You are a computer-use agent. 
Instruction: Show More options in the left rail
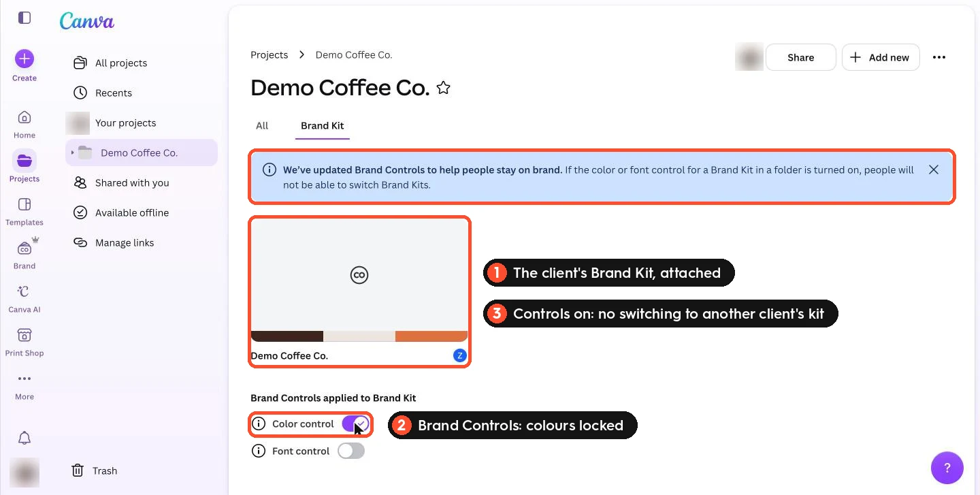pyautogui.click(x=24, y=385)
